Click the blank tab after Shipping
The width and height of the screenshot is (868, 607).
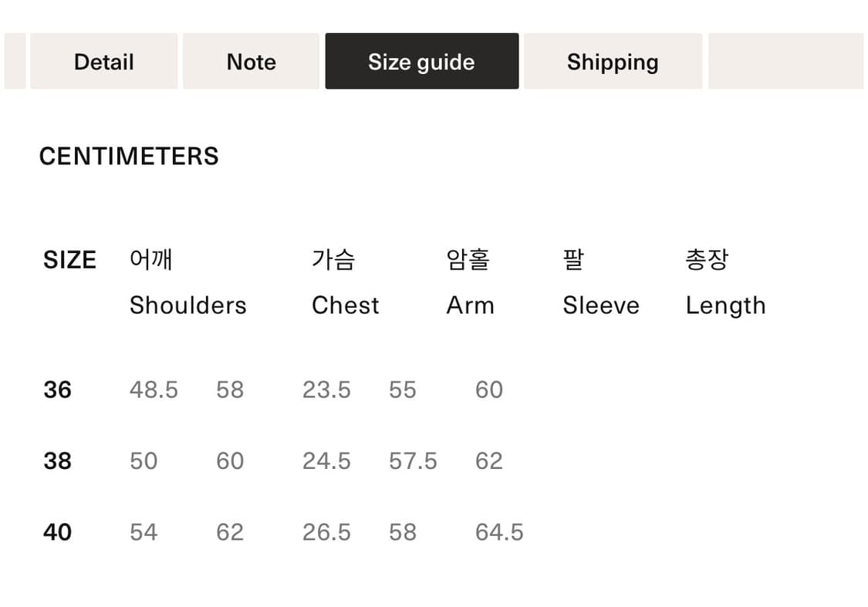[x=785, y=62]
